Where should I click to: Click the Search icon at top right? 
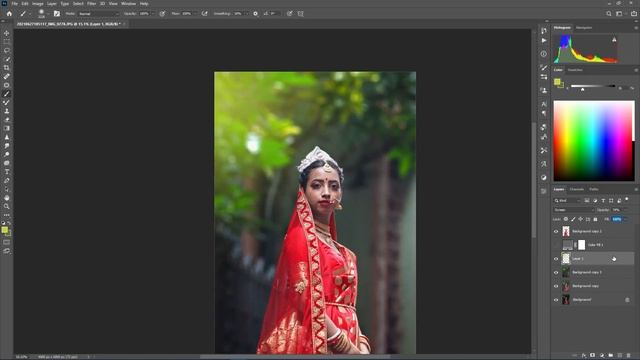pos(609,13)
